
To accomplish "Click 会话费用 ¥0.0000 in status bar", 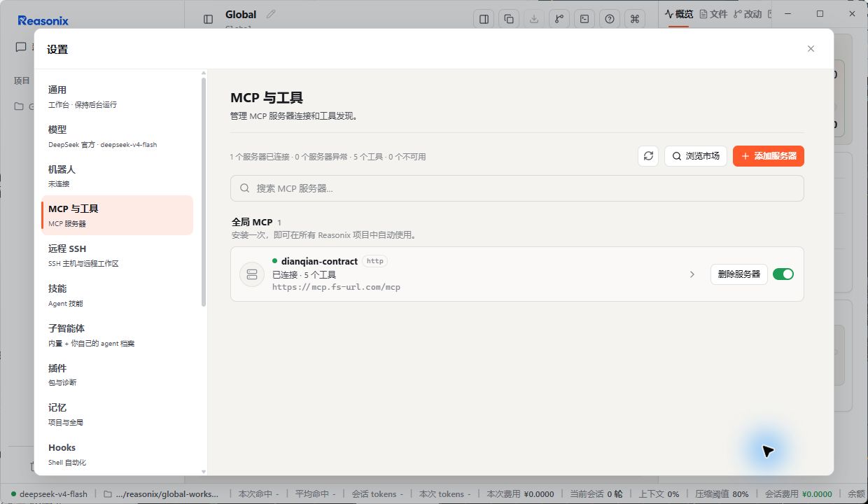I will click(798, 493).
